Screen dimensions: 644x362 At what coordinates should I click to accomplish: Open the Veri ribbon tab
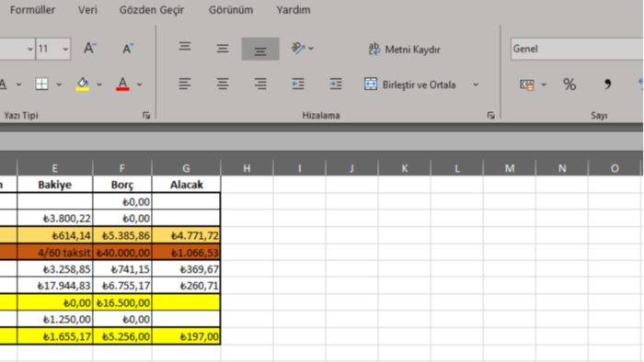click(87, 10)
